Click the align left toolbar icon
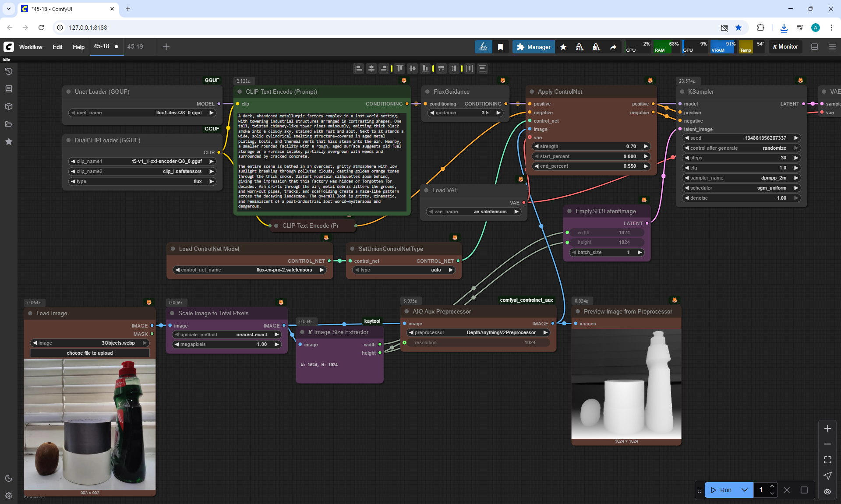Screen dimensions: 841x504 (x=359, y=68)
